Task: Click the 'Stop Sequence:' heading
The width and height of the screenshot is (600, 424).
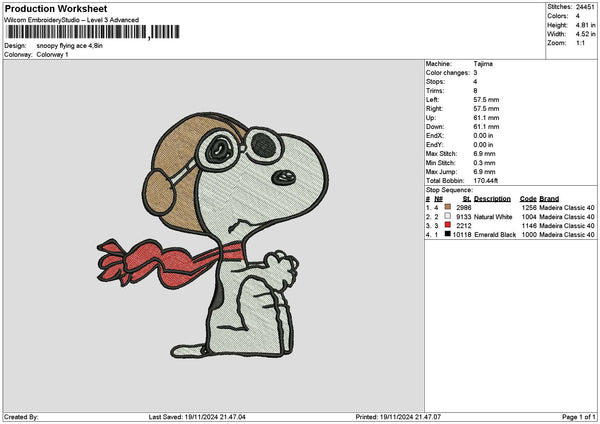Action: pyautogui.click(x=449, y=190)
